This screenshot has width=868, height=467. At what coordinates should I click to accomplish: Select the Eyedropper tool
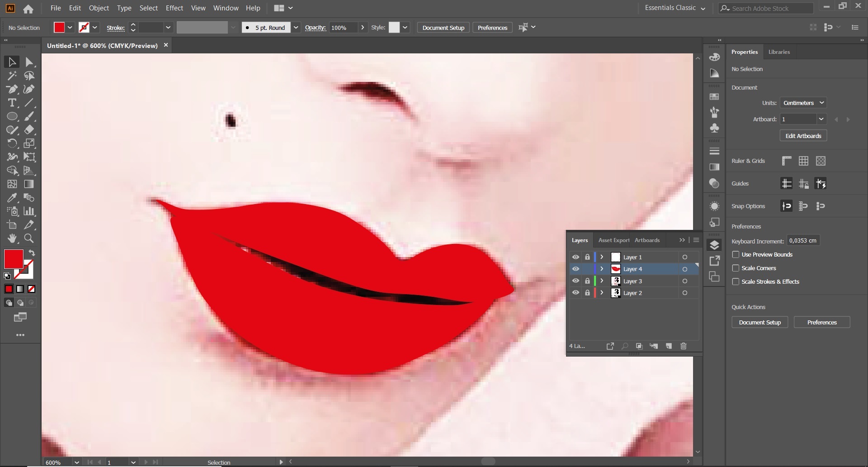pyautogui.click(x=12, y=198)
